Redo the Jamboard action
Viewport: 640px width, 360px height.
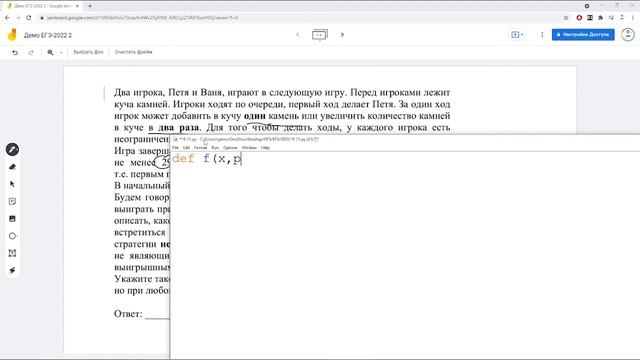point(31,52)
